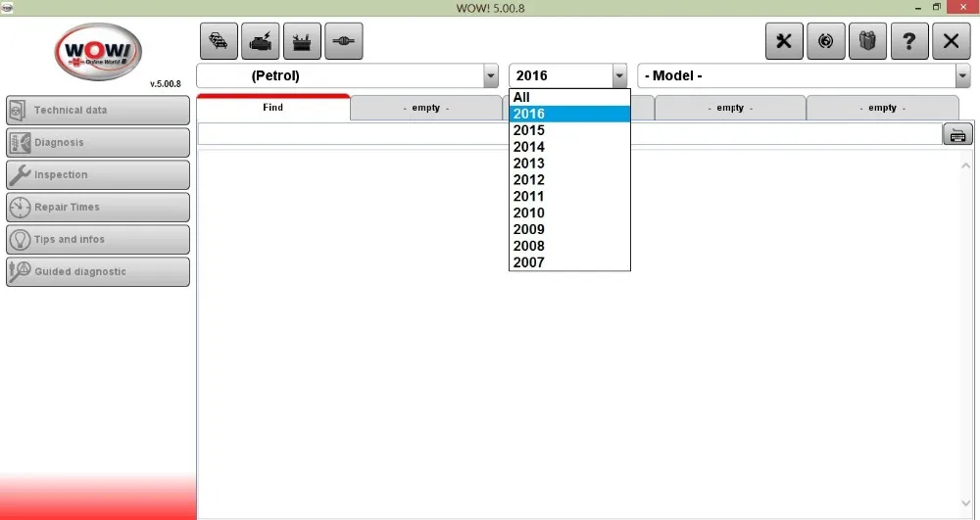This screenshot has height=520, width=980.
Task: Click the v.5.00.8 version label
Action: [165, 83]
